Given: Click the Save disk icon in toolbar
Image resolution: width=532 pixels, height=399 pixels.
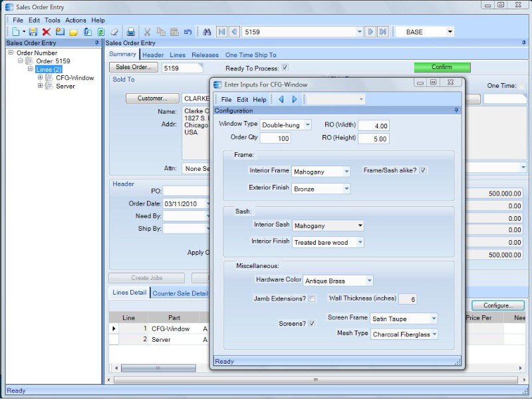Looking at the screenshot, I should pyautogui.click(x=33, y=32).
